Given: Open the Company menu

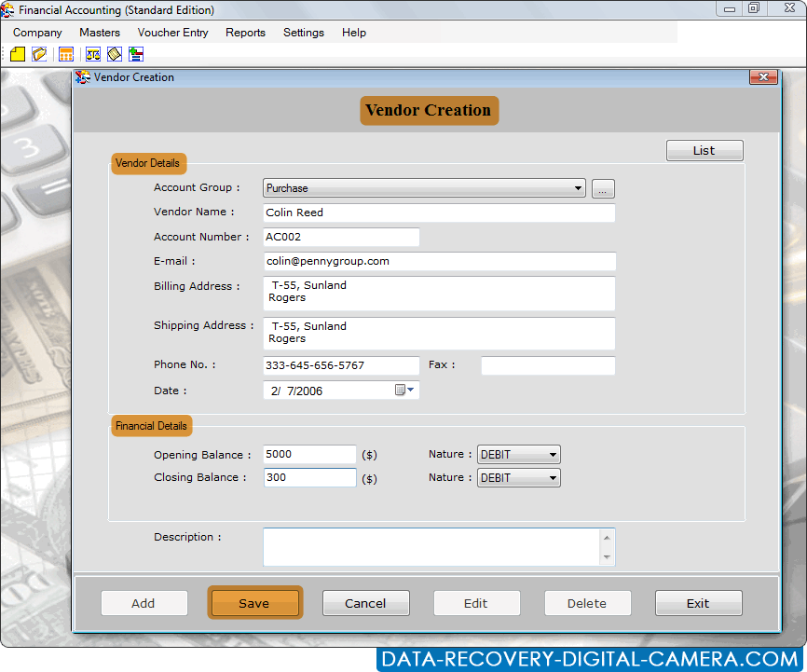Looking at the screenshot, I should pos(37,33).
